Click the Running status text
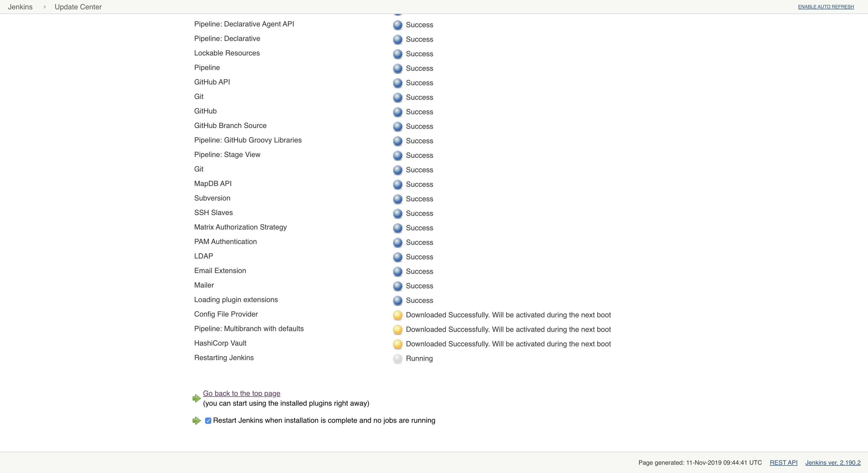The image size is (868, 473). [x=419, y=358]
